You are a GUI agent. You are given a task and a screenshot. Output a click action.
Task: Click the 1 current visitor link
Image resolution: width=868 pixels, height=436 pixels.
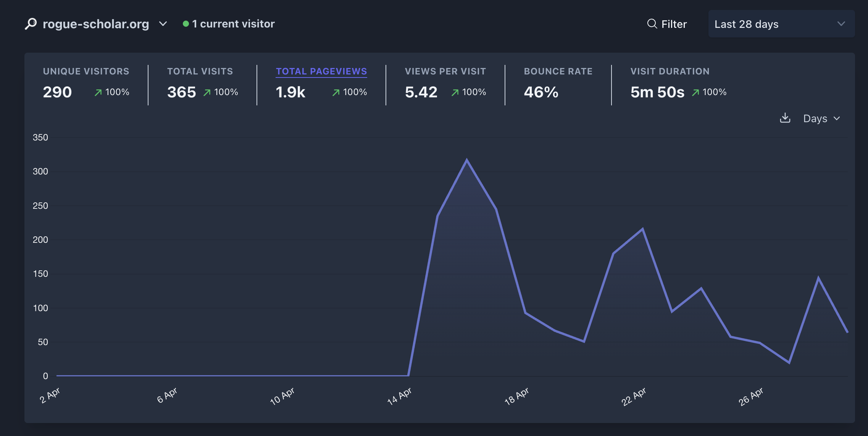[233, 24]
